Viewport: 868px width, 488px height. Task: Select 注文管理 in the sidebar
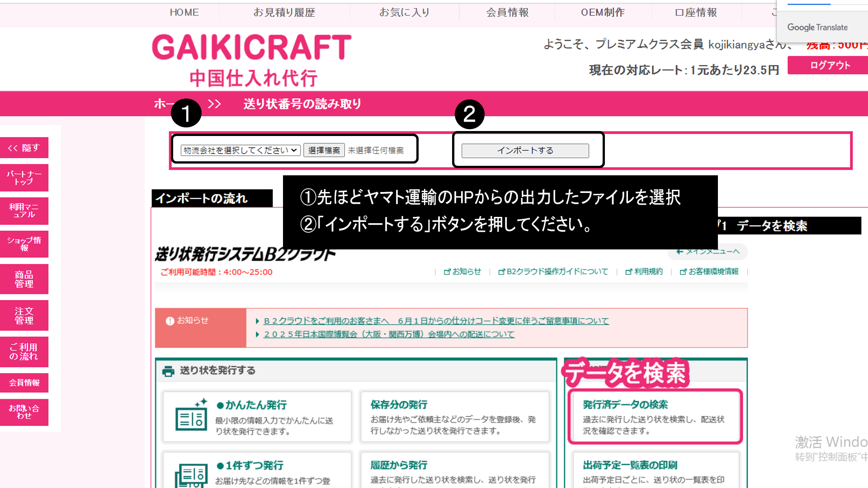coord(24,316)
